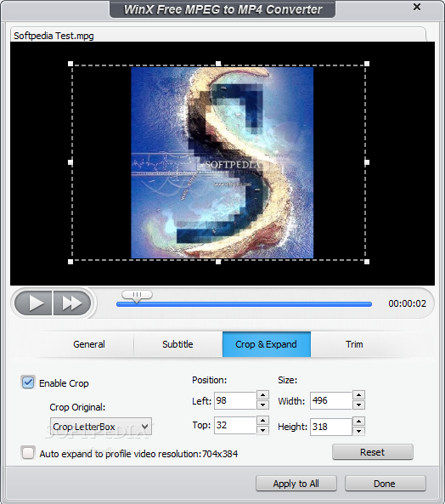Click the Reset button
The height and width of the screenshot is (504, 445).
[x=373, y=452]
